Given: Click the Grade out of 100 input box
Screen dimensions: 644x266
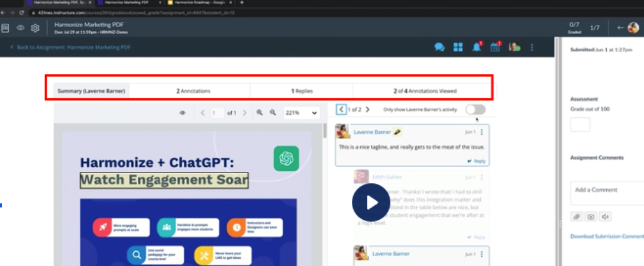Looking at the screenshot, I should pos(580,124).
